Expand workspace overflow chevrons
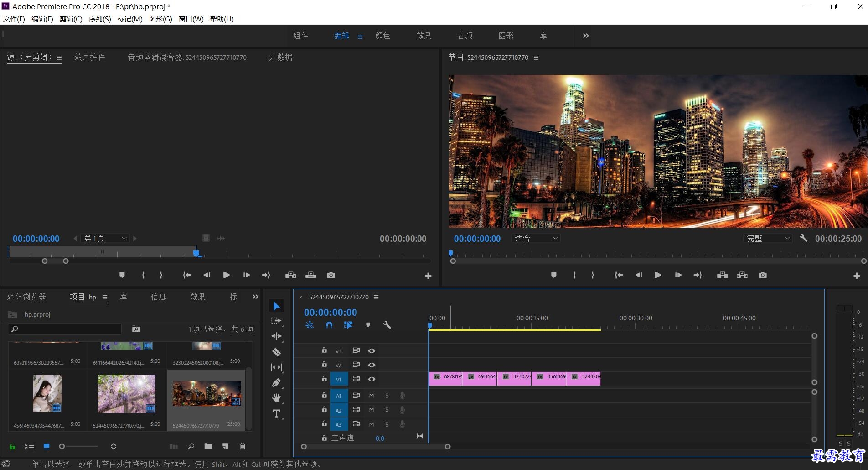Viewport: 868px width, 470px height. [x=586, y=36]
